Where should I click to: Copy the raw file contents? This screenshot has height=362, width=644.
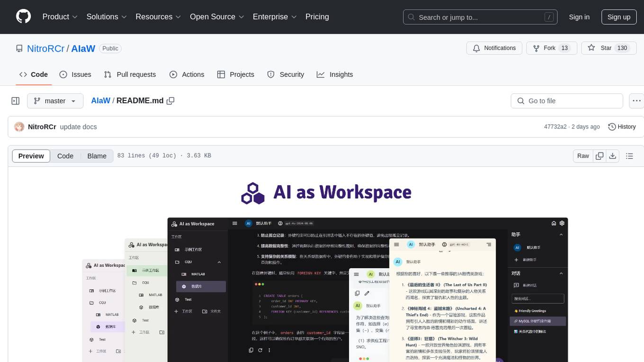pos(599,156)
